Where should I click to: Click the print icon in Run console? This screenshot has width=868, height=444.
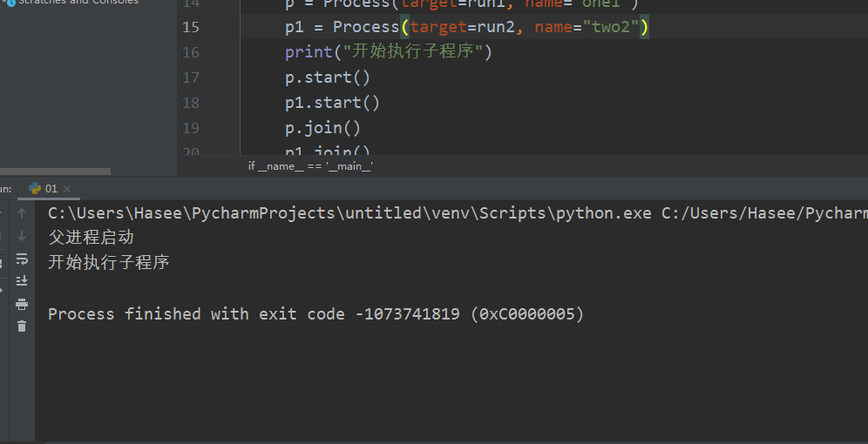click(x=22, y=304)
